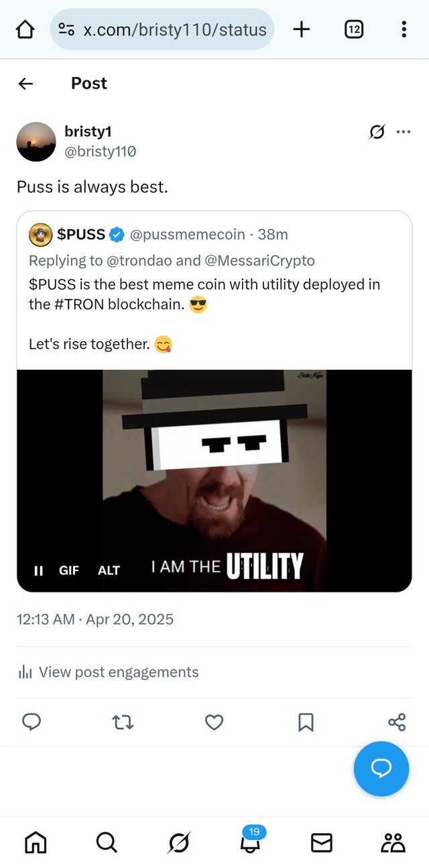Pause the playing GIF
This screenshot has height=868, width=429.
[39, 570]
